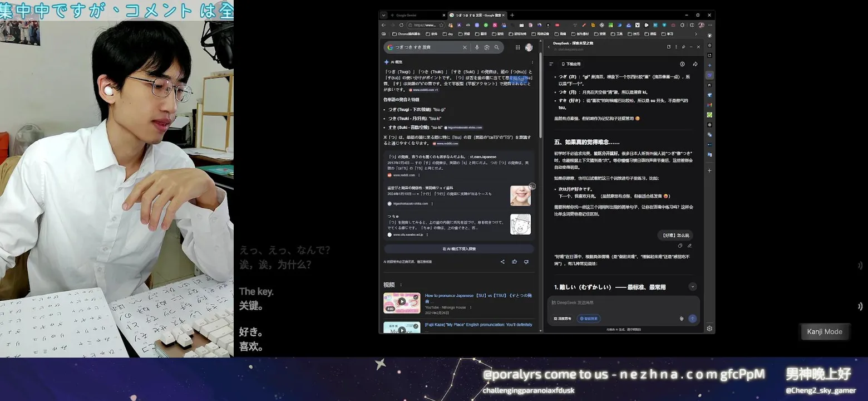Open the browser three-dot settings menu
Image resolution: width=868 pixels, height=401 pixels.
coord(709,25)
